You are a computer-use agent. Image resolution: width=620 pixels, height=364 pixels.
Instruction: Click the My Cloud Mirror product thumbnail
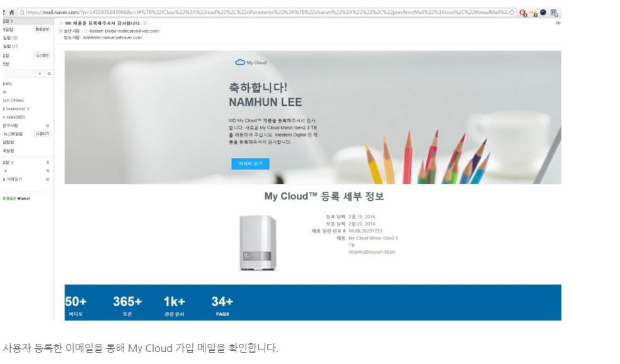pyautogui.click(x=258, y=242)
